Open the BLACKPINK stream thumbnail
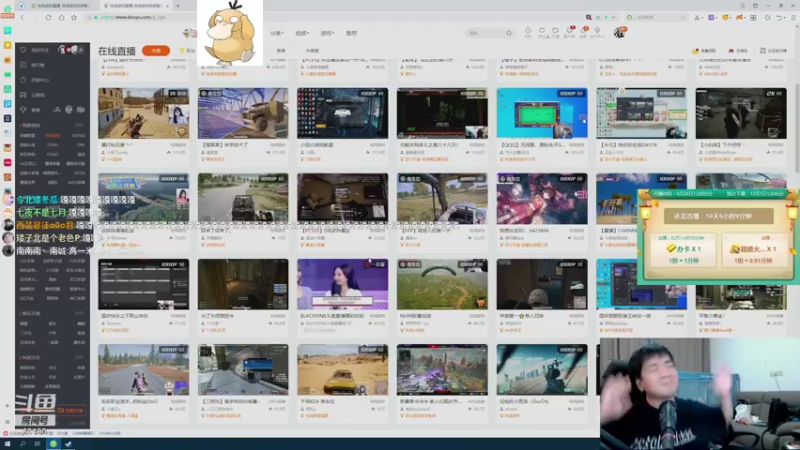The image size is (800, 450). tap(342, 284)
